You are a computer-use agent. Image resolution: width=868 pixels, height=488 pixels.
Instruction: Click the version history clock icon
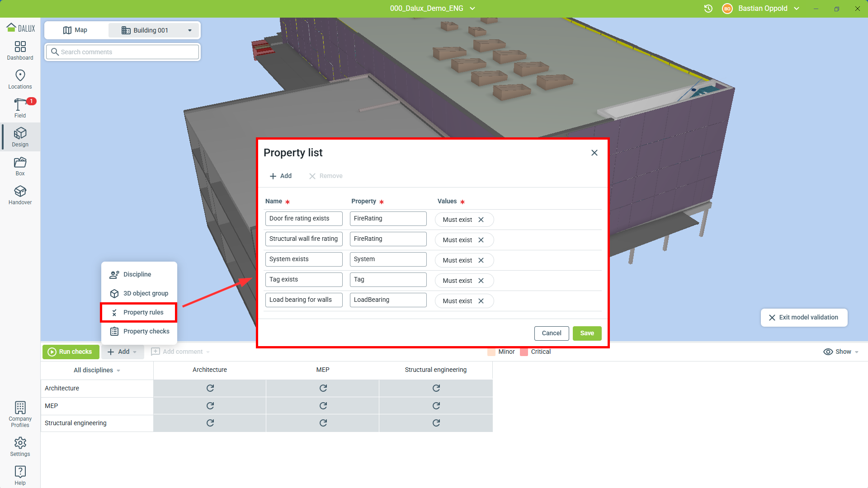click(x=708, y=9)
